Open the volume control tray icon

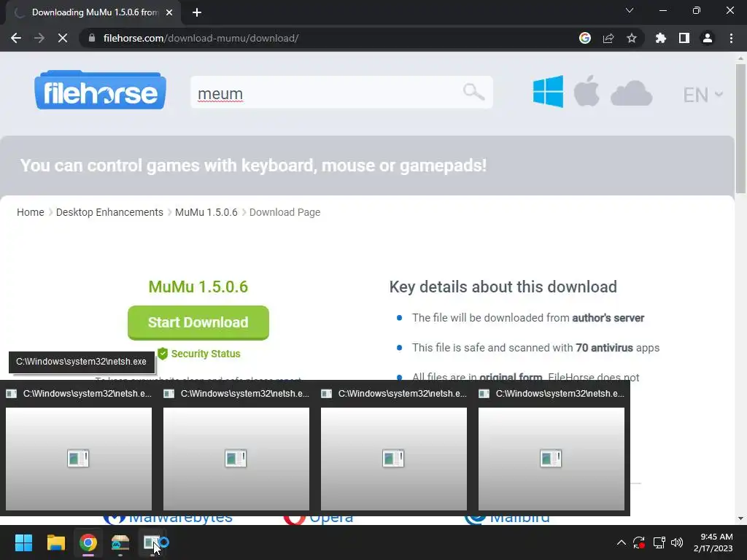pyautogui.click(x=677, y=542)
